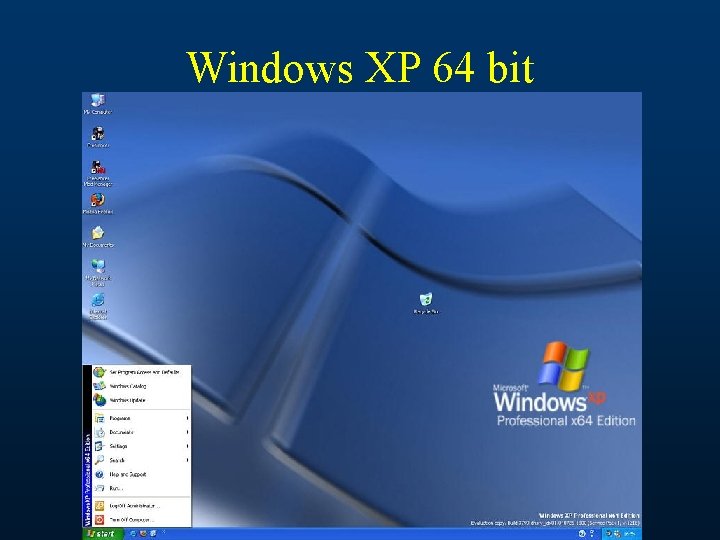
Task: Click the third Quick Launch icon
Action: [153, 534]
